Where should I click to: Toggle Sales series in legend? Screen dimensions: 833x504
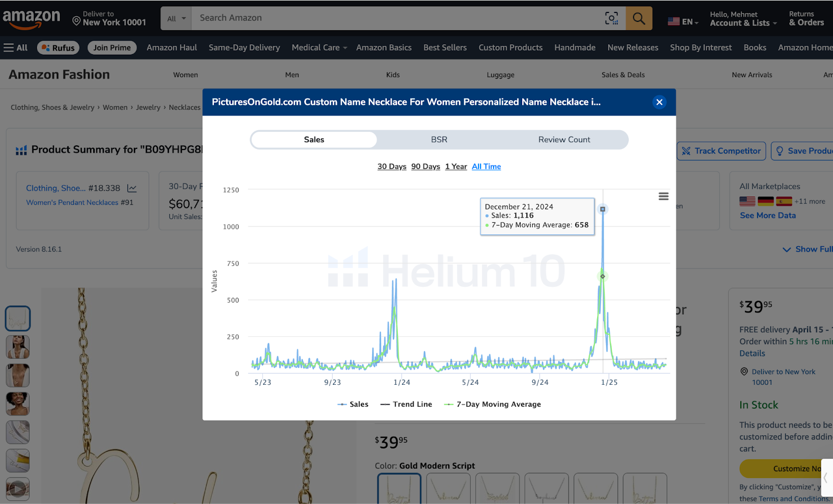pyautogui.click(x=353, y=404)
